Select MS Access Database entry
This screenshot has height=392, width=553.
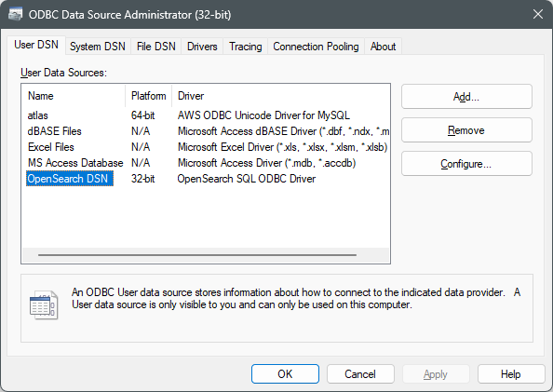click(x=206, y=163)
